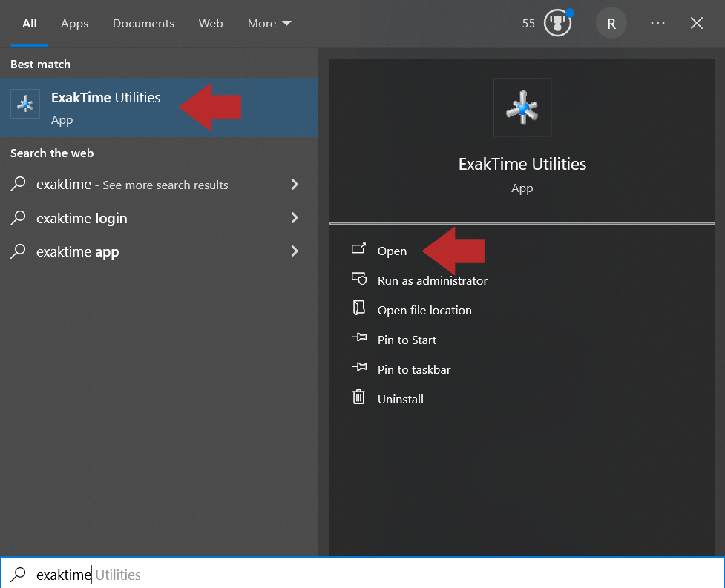Click the Open file location folder icon
Image resolution: width=725 pixels, height=588 pixels.
pos(359,308)
